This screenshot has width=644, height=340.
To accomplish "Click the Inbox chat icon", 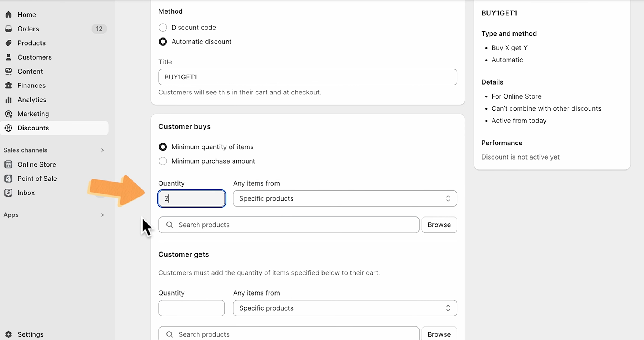I will (x=8, y=193).
